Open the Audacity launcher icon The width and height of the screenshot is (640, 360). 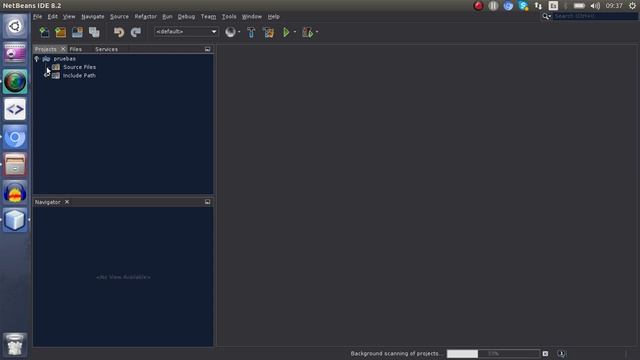[x=15, y=193]
